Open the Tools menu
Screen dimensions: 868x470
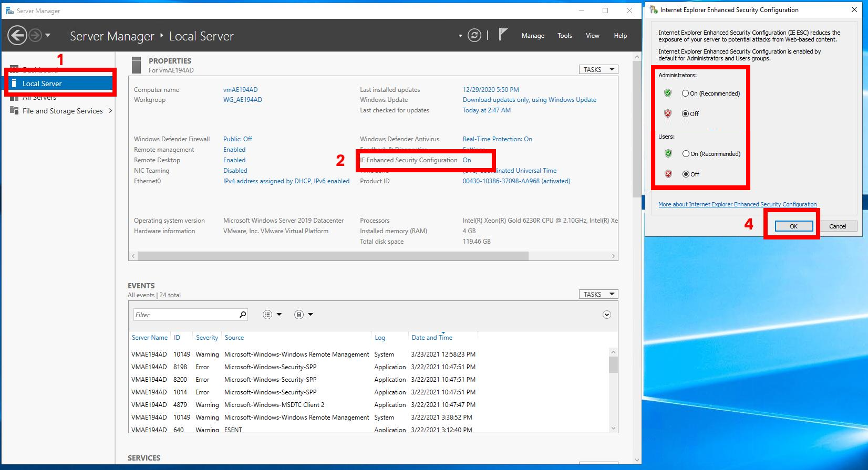(565, 36)
